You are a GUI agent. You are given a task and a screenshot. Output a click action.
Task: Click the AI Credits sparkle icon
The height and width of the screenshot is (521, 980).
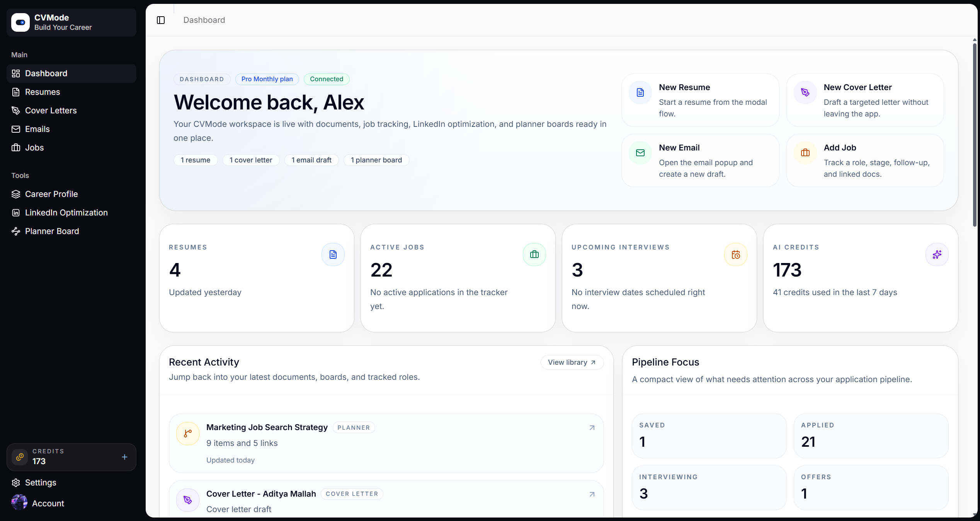[937, 254]
